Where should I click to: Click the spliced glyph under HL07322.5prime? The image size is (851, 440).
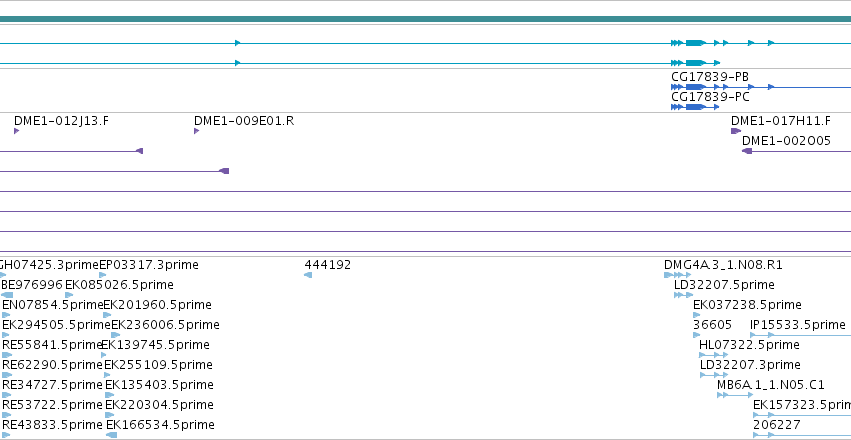714,355
